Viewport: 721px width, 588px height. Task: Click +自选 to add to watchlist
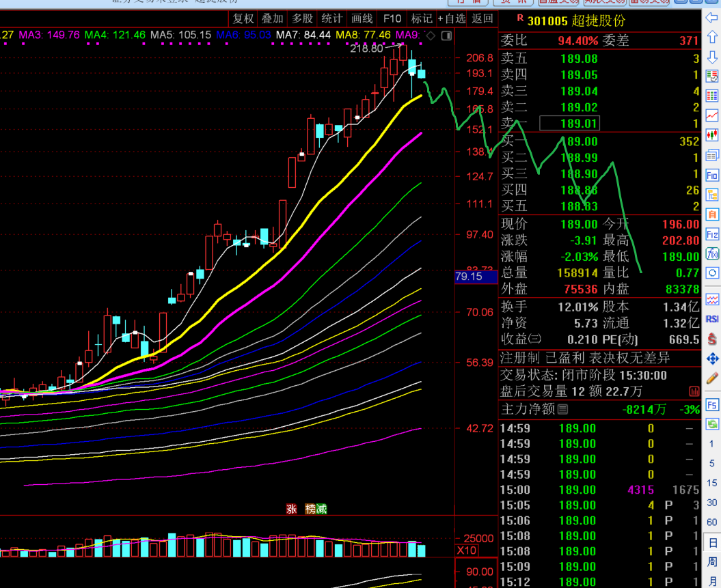[x=452, y=18]
